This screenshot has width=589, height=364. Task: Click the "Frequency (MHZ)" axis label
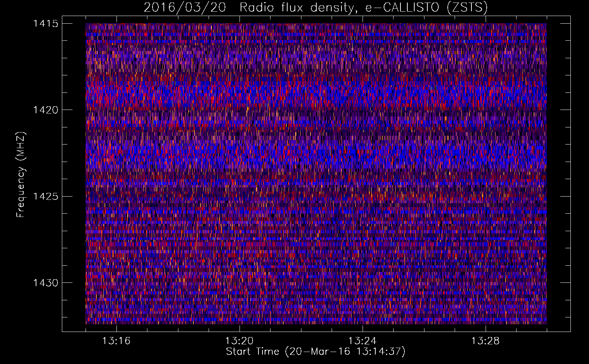21,175
